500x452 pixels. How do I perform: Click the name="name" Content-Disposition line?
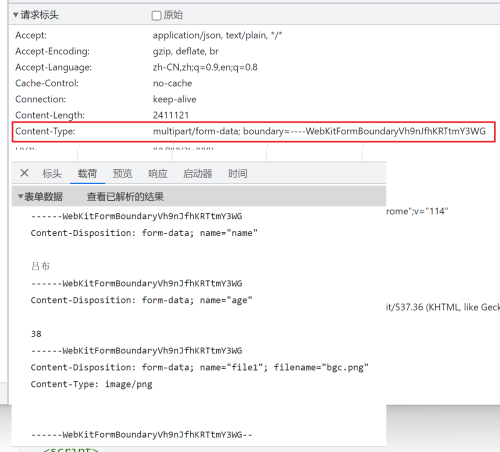pyautogui.click(x=144, y=233)
